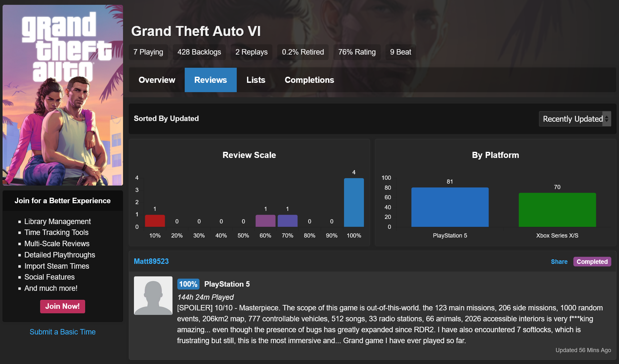
Task: Click the 100% score badge on review
Action: (188, 284)
